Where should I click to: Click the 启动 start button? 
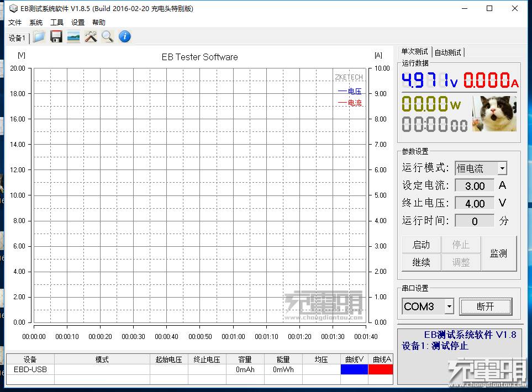coord(421,245)
